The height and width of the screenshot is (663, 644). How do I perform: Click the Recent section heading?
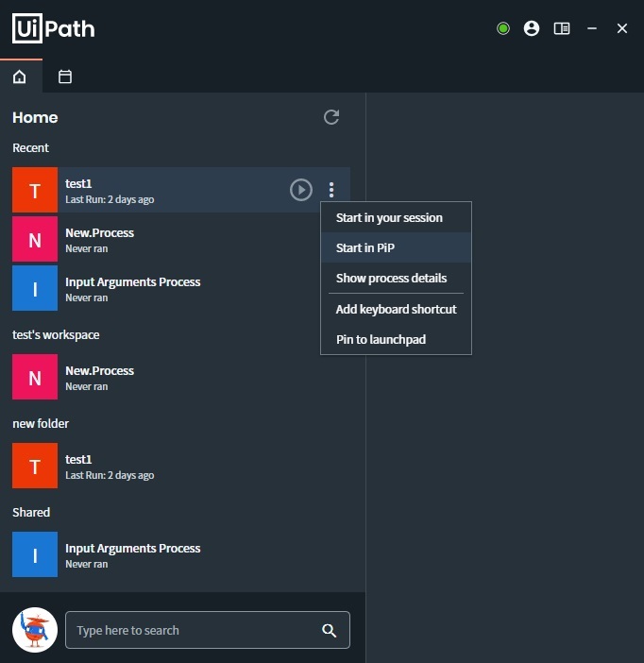[30, 148]
